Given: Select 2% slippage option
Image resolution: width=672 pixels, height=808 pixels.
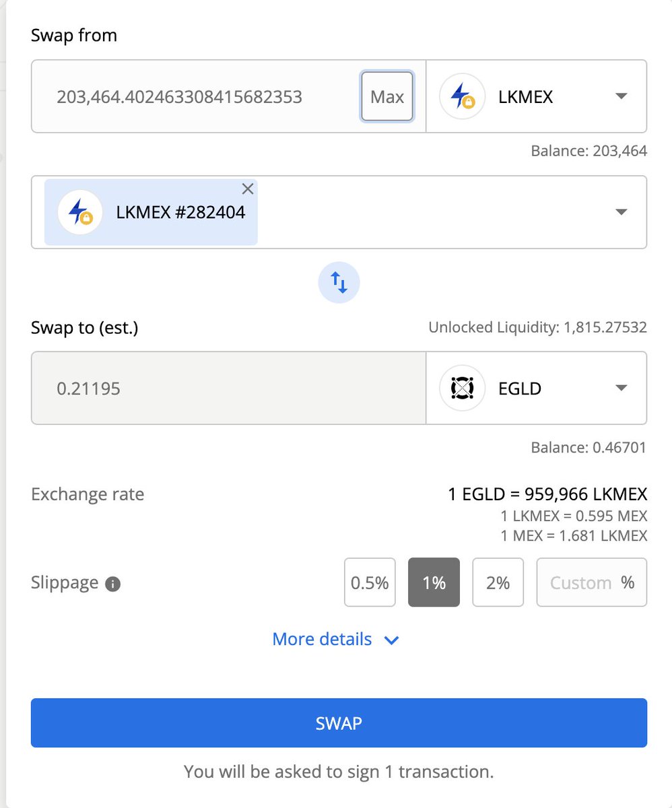Looking at the screenshot, I should coord(498,582).
